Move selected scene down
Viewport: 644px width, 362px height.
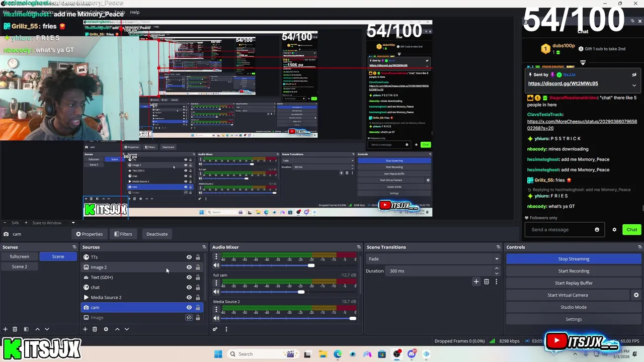(47, 329)
